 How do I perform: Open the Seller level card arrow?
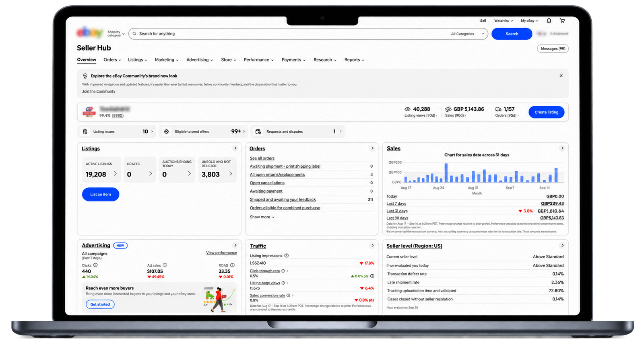[562, 245]
